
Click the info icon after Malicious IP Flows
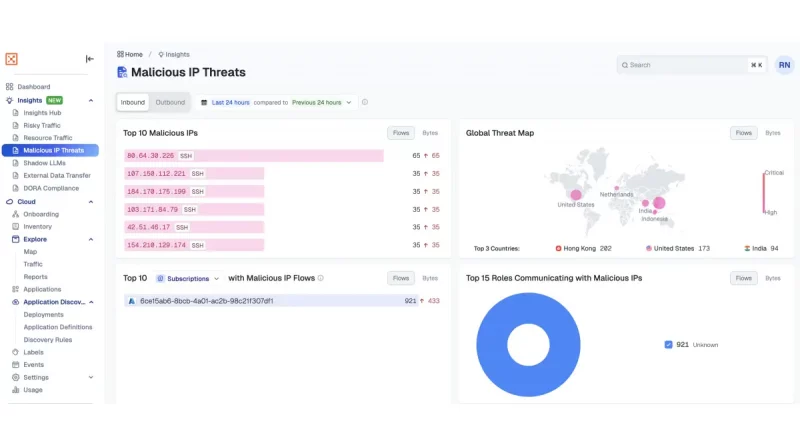pyautogui.click(x=320, y=278)
